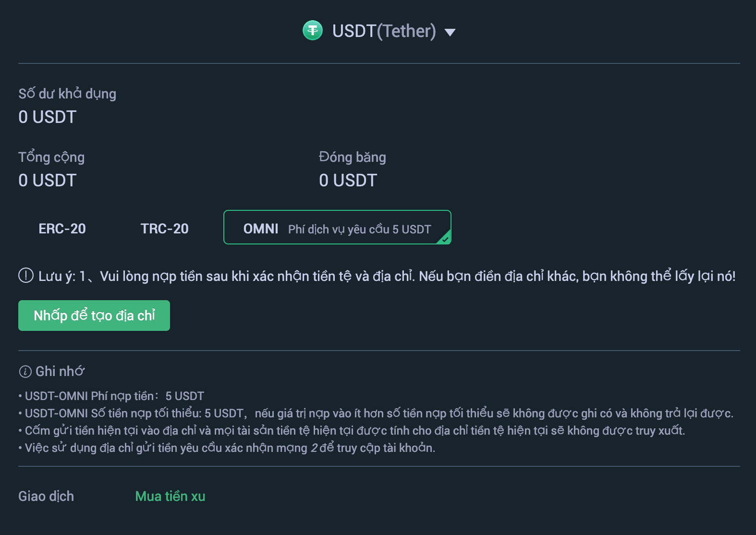756x535 pixels.
Task: Click the Số dư khả dụng balance value
Action: pyautogui.click(x=48, y=117)
